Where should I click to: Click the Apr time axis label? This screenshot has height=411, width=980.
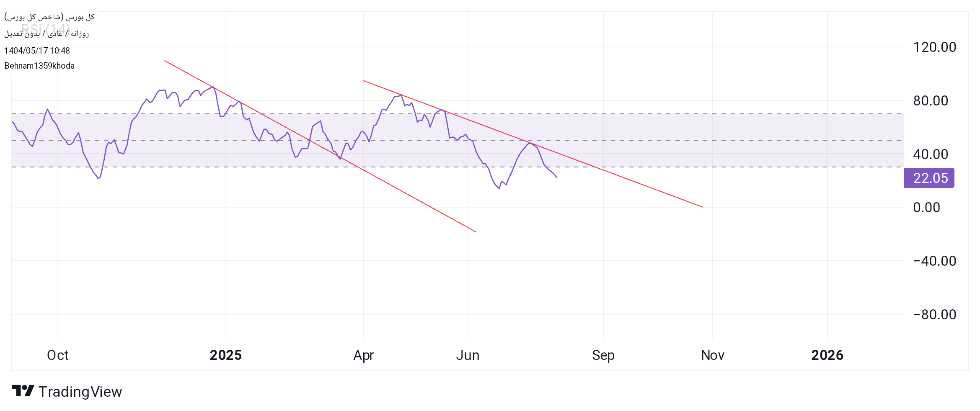(363, 355)
